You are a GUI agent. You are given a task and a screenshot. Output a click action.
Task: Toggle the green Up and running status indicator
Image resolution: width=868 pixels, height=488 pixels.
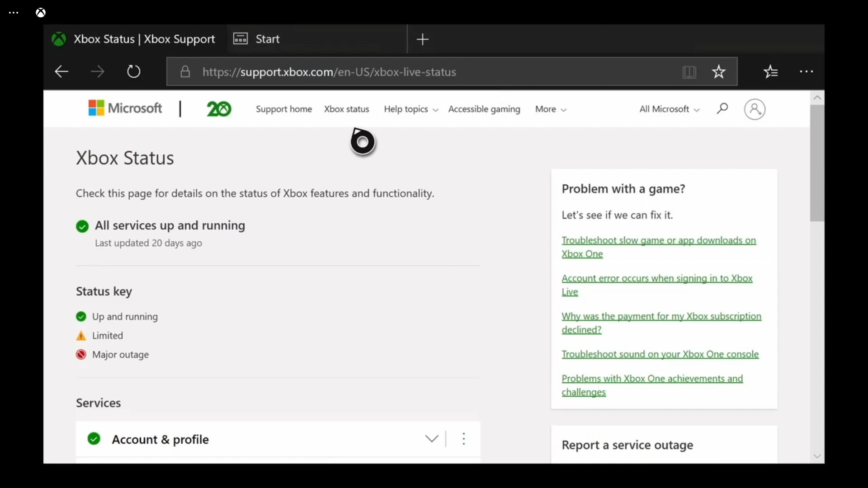(x=81, y=316)
